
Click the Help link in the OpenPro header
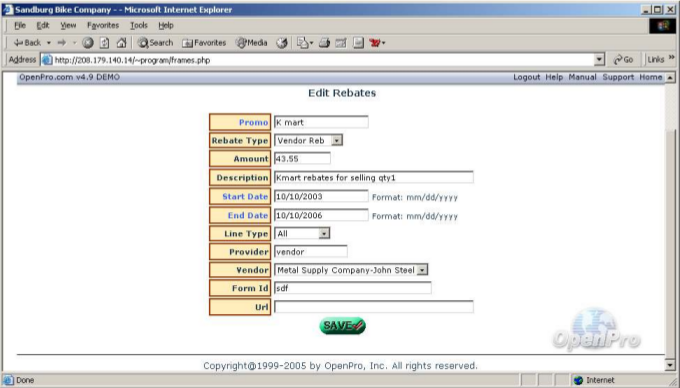[x=554, y=77]
